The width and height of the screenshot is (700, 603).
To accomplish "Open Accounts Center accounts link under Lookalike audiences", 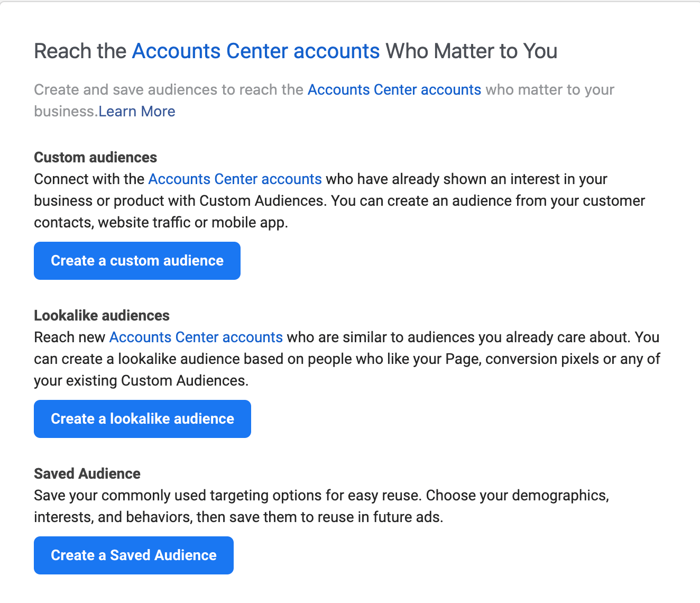I will pos(196,337).
